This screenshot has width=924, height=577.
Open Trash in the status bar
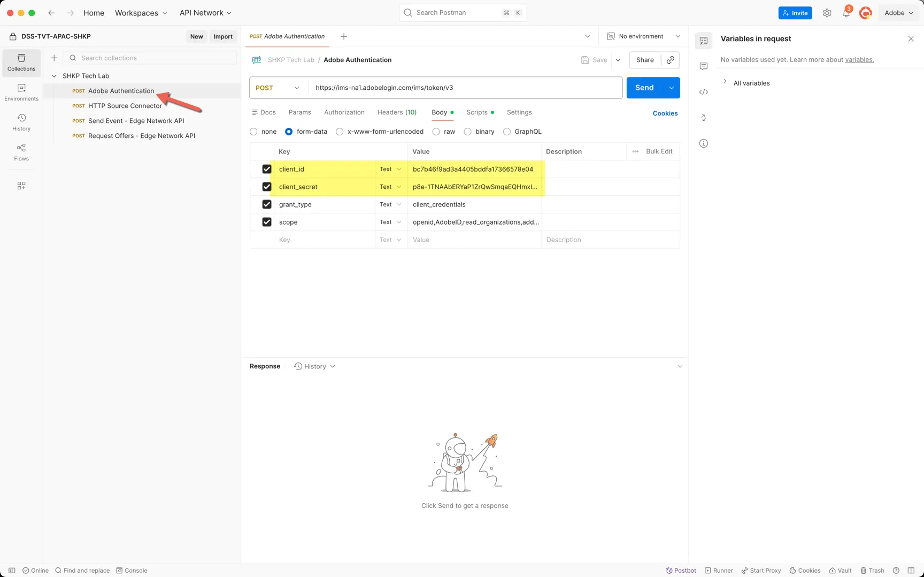872,571
